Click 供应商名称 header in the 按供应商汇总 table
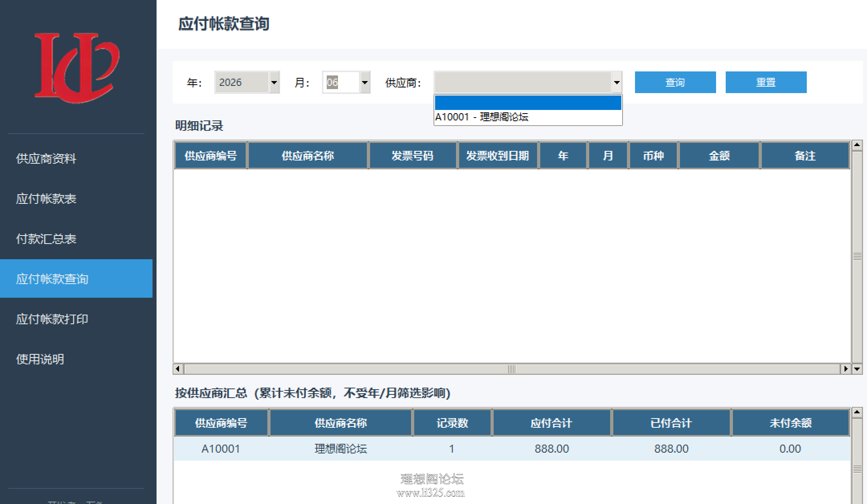This screenshot has width=867, height=504. pos(341,423)
